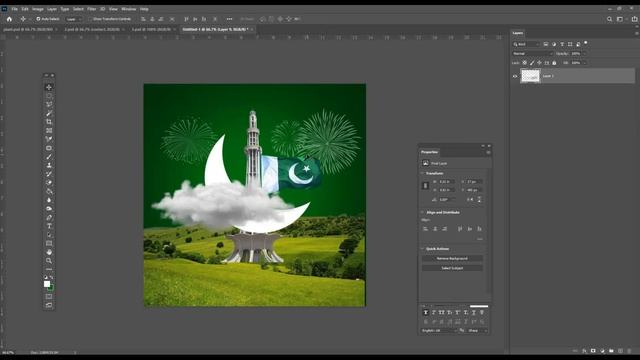
Task: Click the more options ellipsis in options bar
Action: coord(229,19)
